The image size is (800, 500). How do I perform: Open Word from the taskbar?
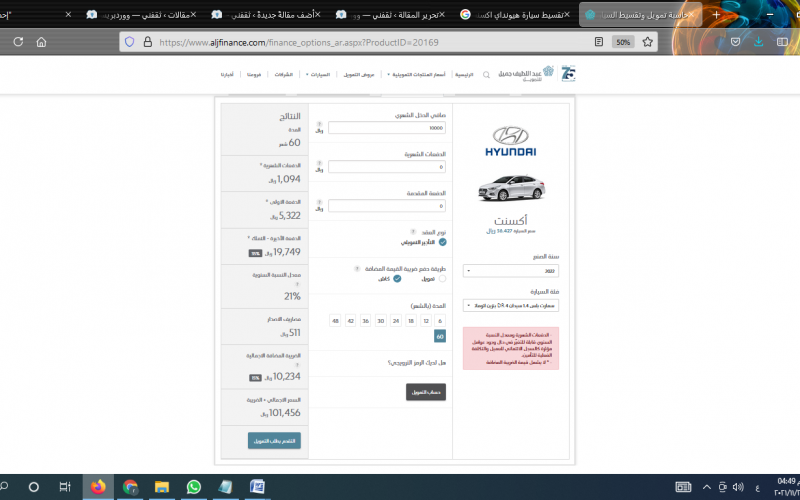pyautogui.click(x=257, y=487)
